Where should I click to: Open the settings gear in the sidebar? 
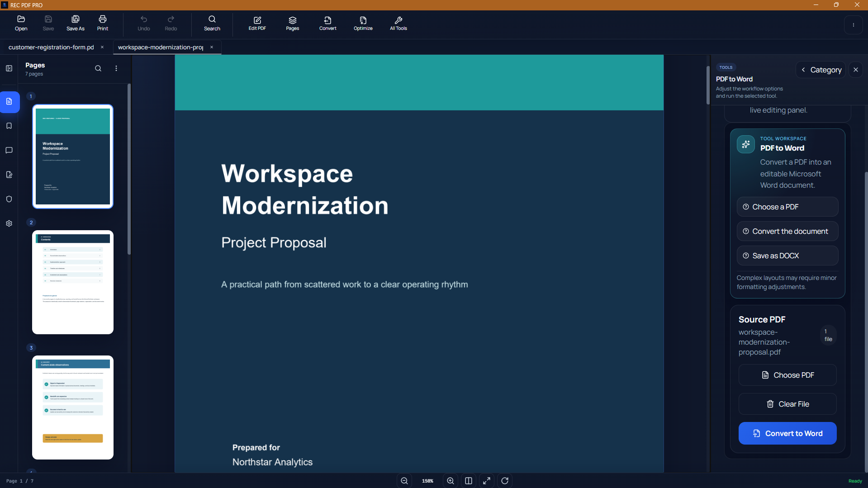pos(9,223)
